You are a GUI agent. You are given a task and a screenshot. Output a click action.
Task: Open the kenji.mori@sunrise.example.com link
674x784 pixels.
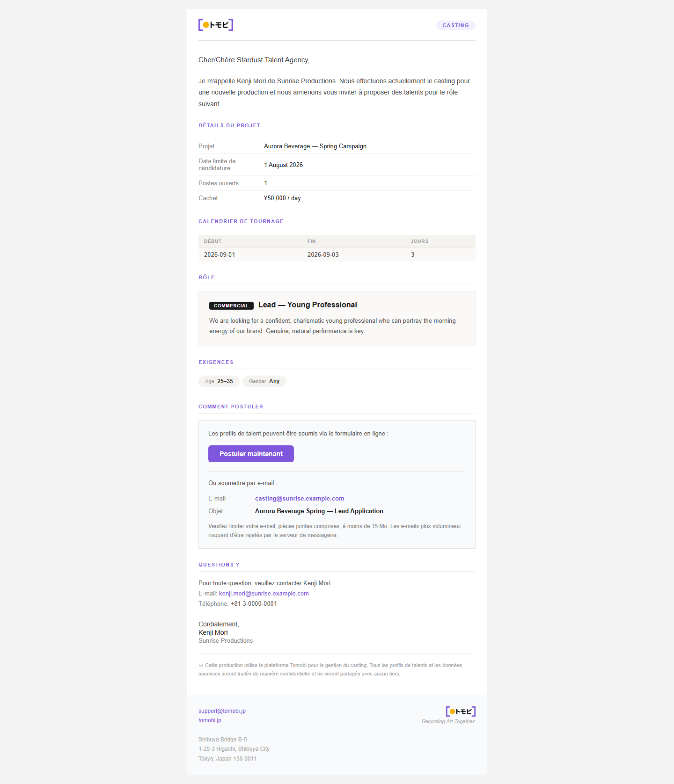(264, 594)
